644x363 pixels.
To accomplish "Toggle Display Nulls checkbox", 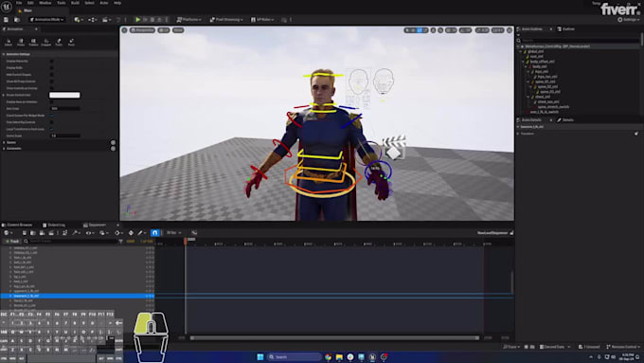I will [52, 68].
